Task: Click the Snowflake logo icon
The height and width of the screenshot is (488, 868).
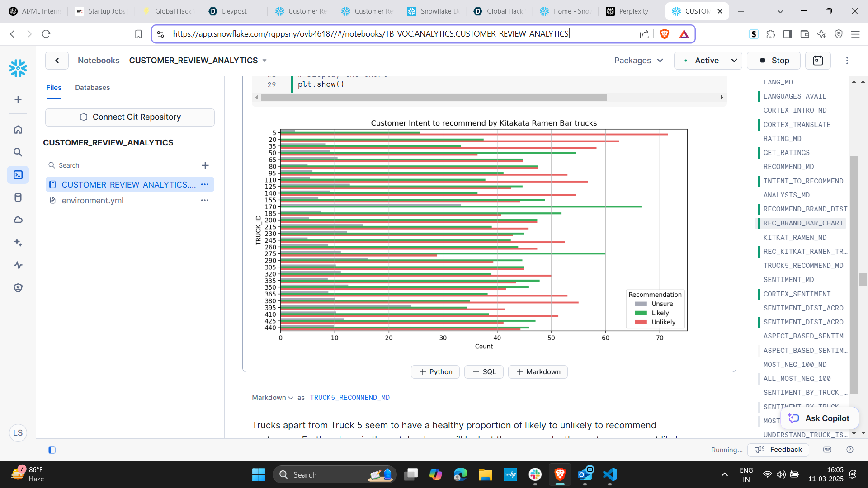Action: coord(18,68)
